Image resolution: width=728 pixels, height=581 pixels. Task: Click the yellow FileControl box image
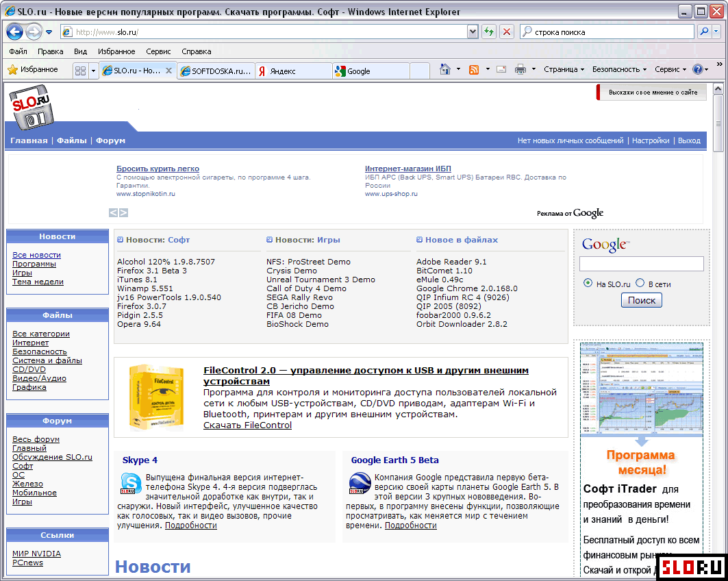156,398
